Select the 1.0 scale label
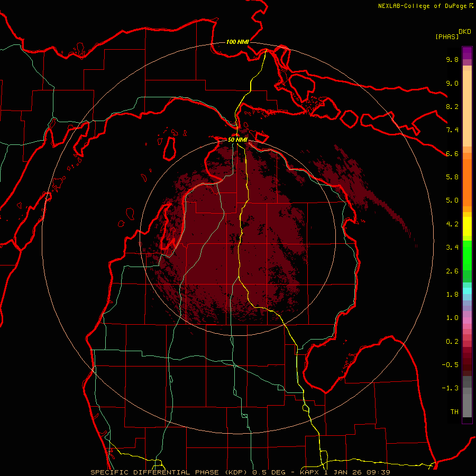 pyautogui.click(x=452, y=318)
